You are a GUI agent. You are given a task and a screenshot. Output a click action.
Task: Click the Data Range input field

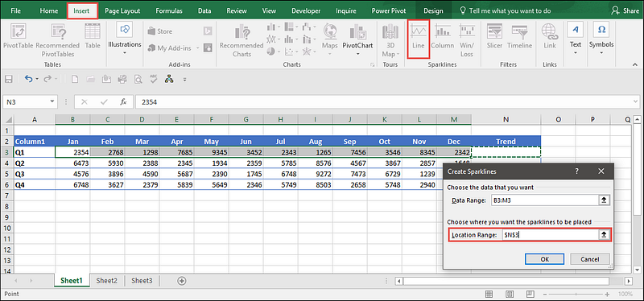click(544, 200)
